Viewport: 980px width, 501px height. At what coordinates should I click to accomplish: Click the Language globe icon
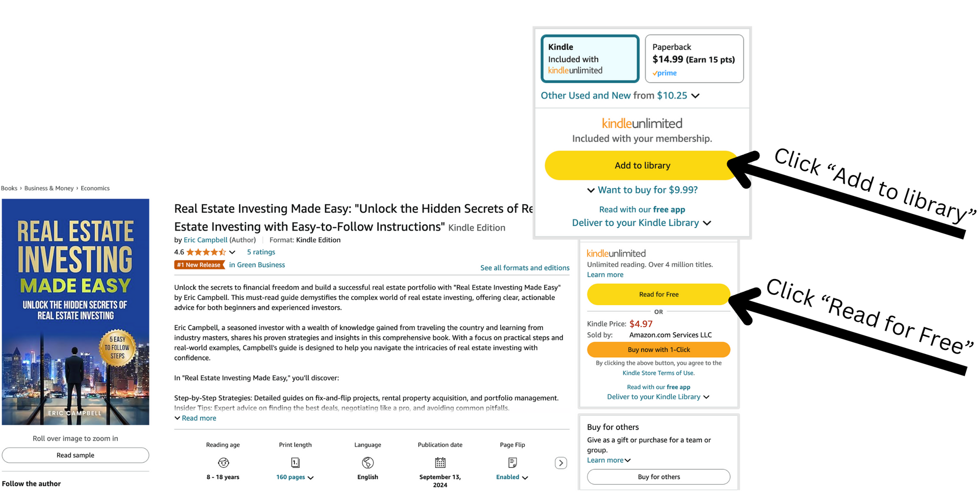(x=367, y=463)
